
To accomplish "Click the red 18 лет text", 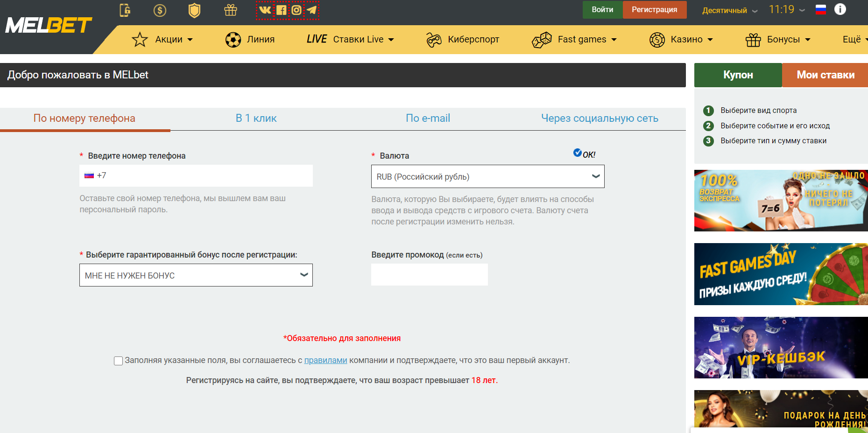I will (x=484, y=380).
